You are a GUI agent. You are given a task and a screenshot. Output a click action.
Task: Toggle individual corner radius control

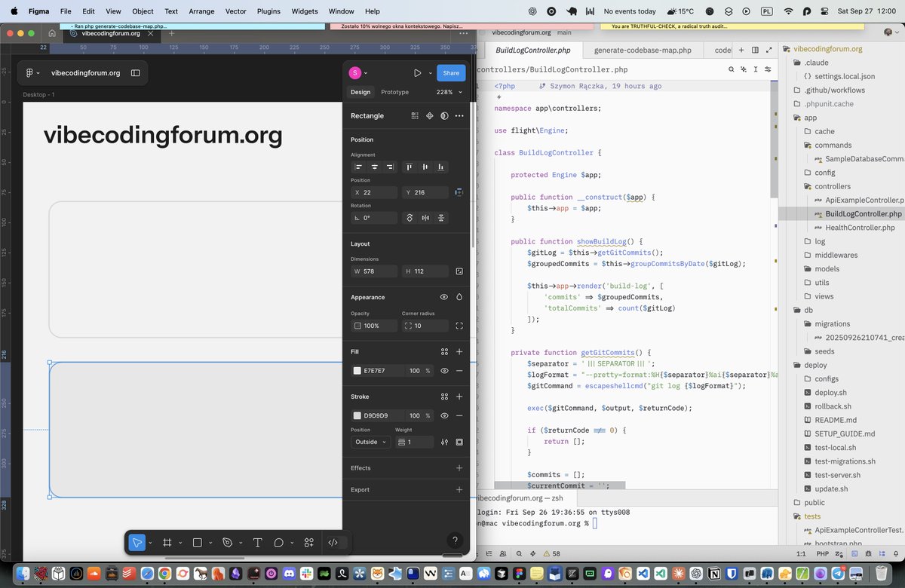click(x=459, y=326)
